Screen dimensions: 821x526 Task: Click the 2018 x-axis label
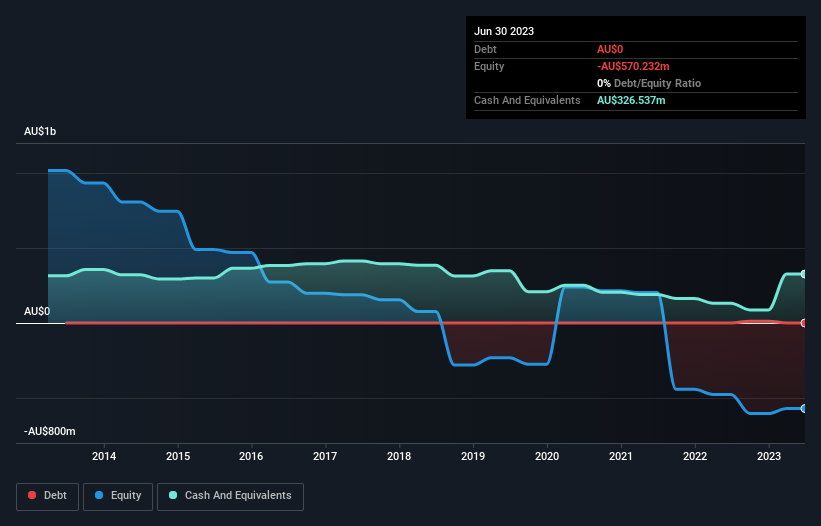[399, 456]
